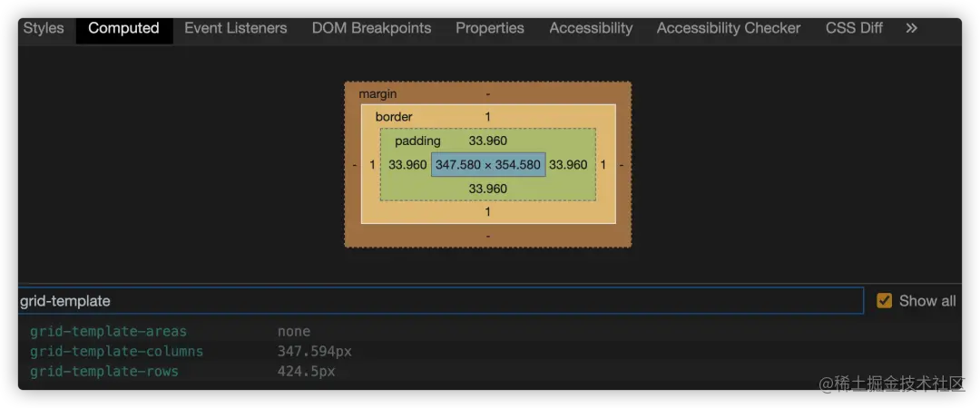Screen dimensions: 980x408
Task: Click the margin label in box model
Action: [377, 93]
